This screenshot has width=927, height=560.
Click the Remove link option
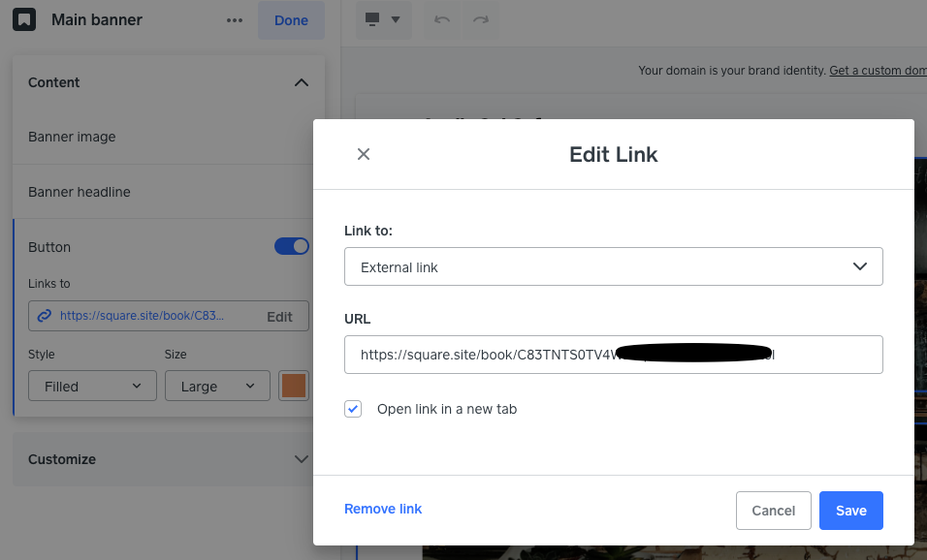pos(383,509)
